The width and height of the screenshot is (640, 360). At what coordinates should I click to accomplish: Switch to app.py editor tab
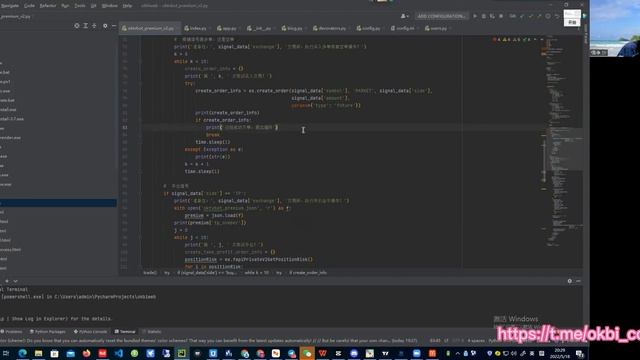click(228, 28)
